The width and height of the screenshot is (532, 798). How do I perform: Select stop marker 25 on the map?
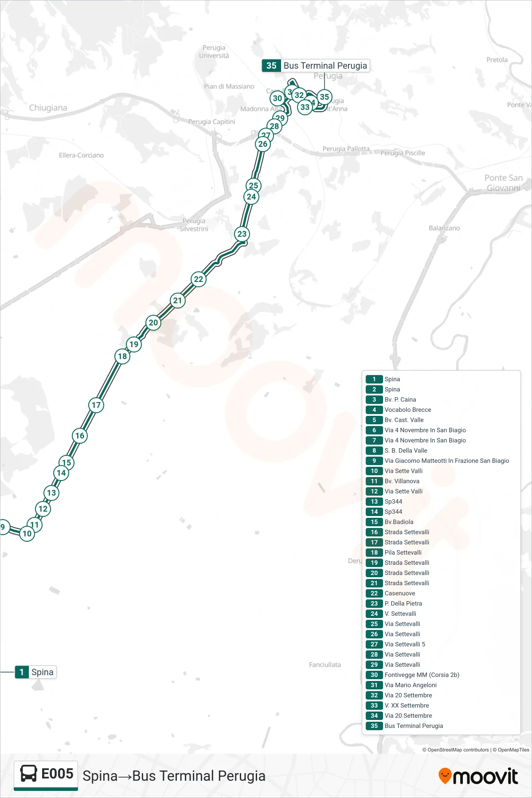254,185
